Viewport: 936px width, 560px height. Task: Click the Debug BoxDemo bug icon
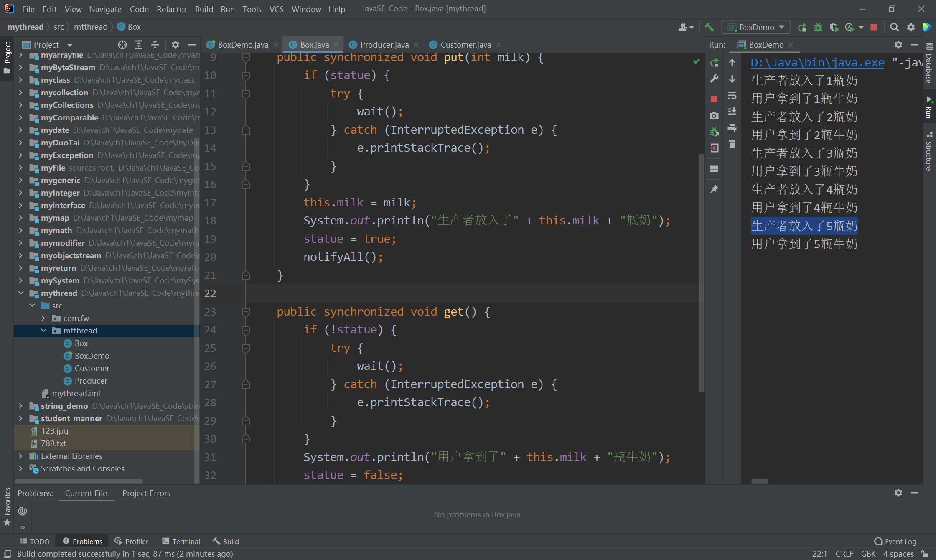[818, 27]
